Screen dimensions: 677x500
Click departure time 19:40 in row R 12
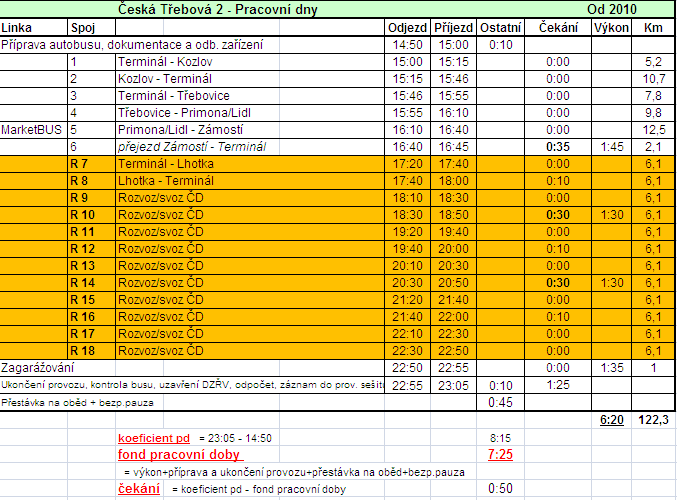coord(407,249)
